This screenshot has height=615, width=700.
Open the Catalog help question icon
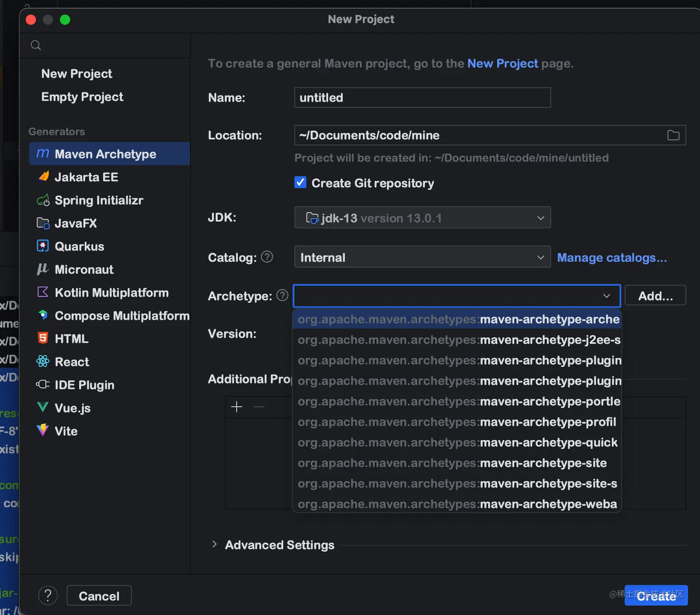click(x=267, y=257)
